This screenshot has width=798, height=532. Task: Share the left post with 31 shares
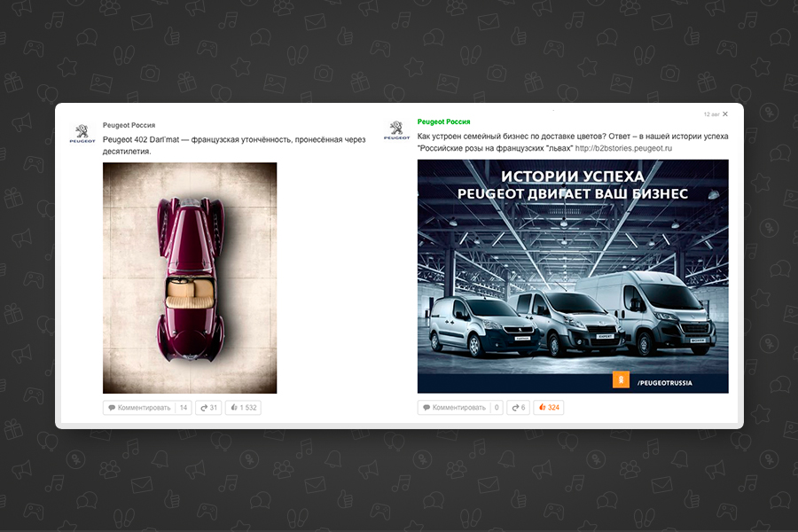coord(208,408)
